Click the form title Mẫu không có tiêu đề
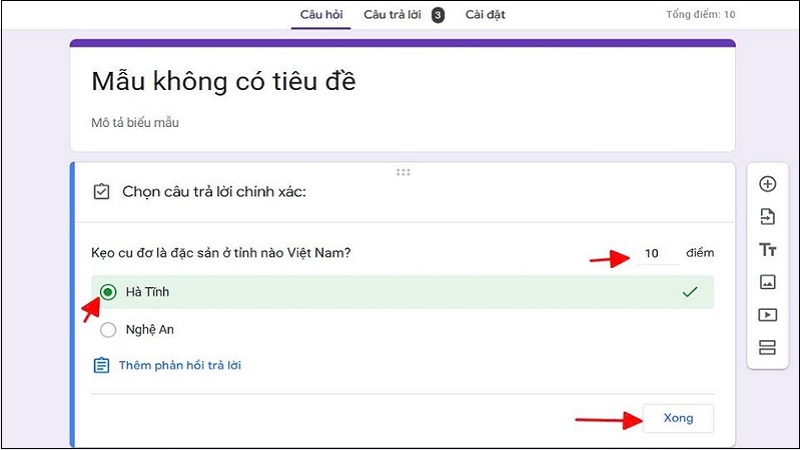The height and width of the screenshot is (450, 800). (223, 82)
